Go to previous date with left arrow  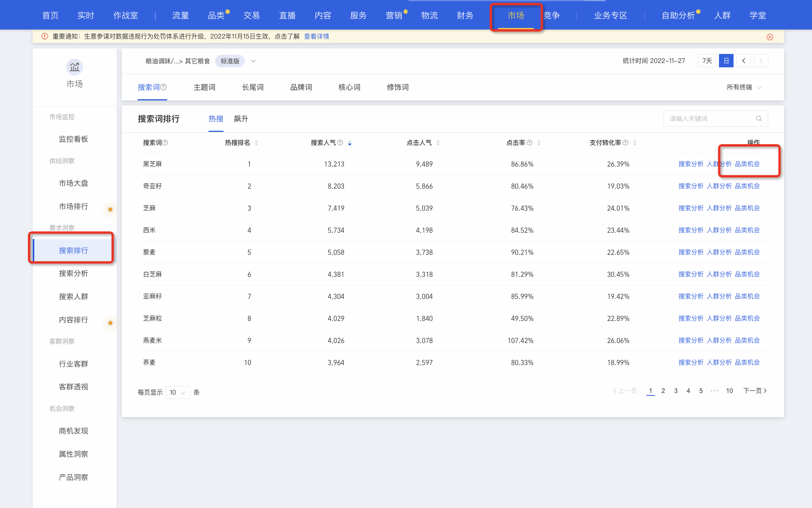[743, 61]
